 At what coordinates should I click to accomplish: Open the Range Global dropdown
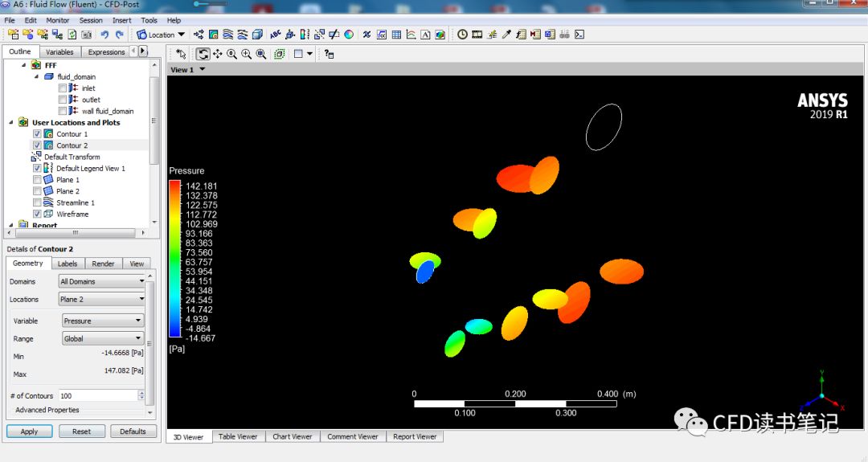coord(103,338)
